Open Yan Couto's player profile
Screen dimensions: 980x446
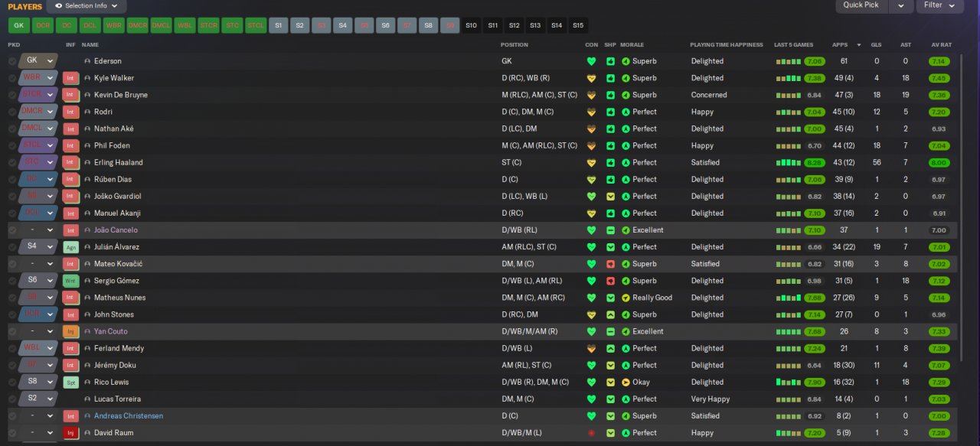pyautogui.click(x=111, y=331)
